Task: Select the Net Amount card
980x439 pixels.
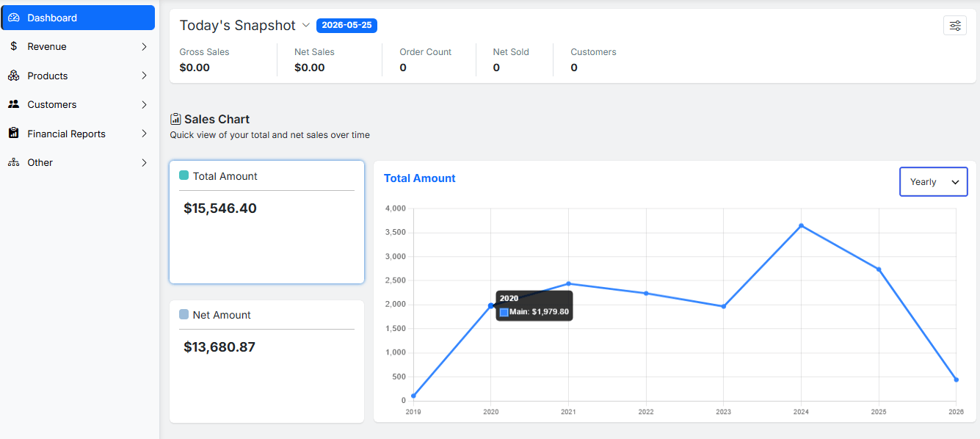Action: [266, 361]
